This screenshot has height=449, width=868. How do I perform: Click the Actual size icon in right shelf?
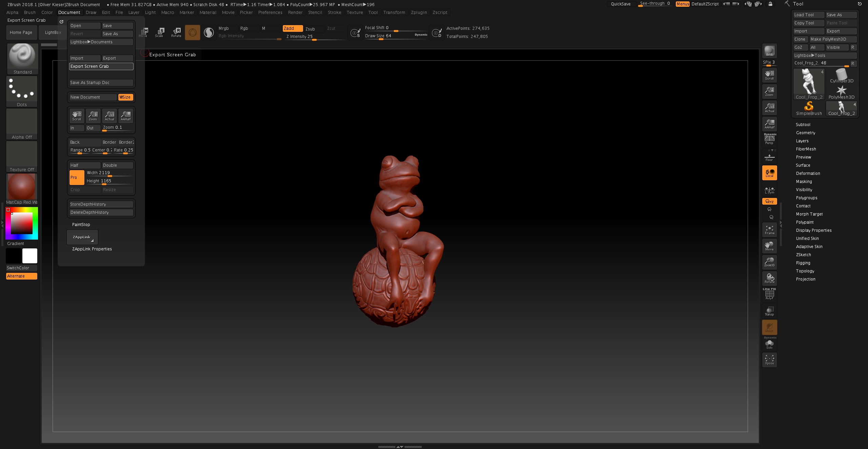tap(769, 107)
